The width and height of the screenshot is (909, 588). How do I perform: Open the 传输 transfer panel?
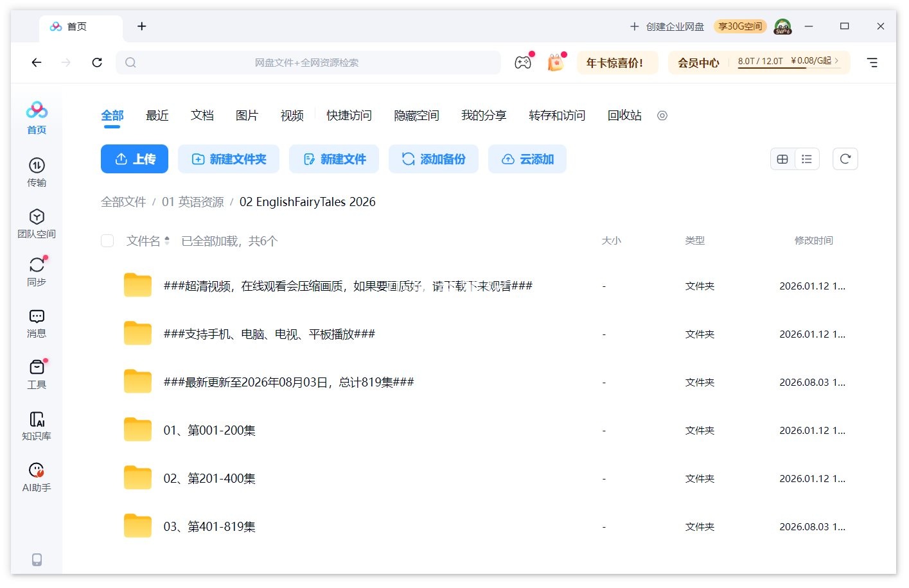(37, 172)
